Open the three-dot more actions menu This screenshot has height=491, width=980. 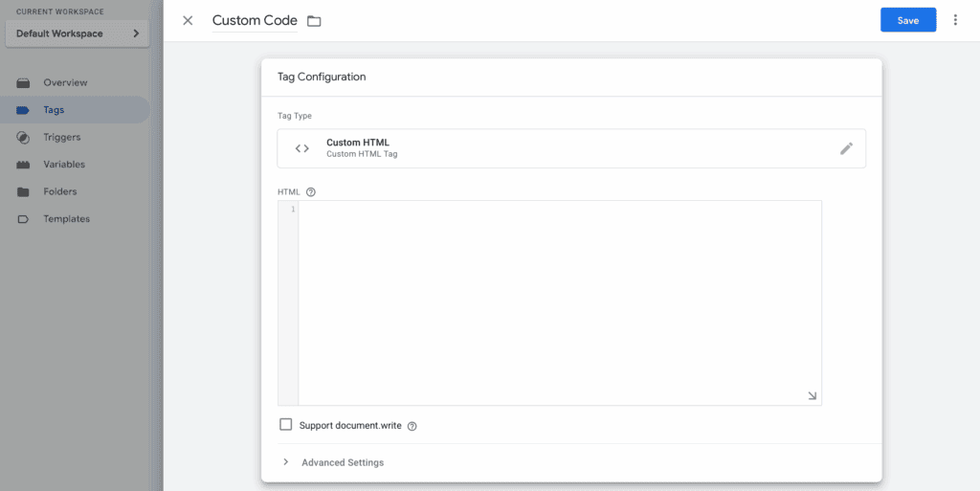(x=955, y=20)
